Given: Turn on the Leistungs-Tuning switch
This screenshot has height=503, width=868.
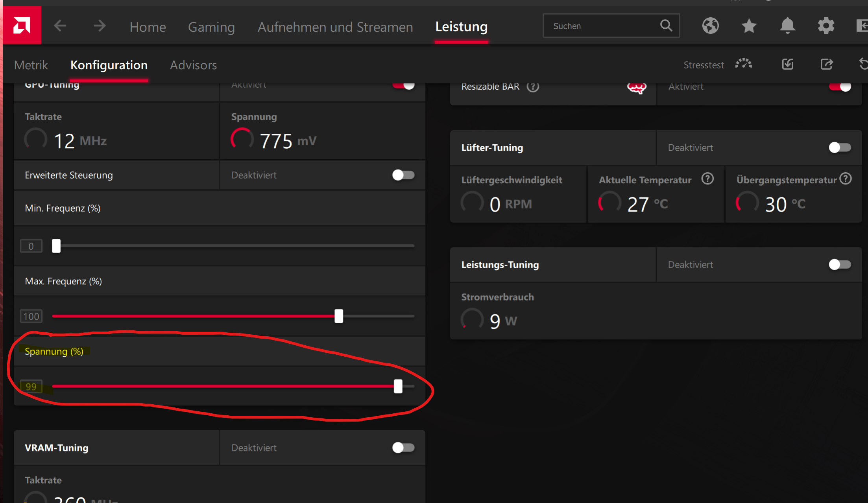Looking at the screenshot, I should click(x=840, y=265).
